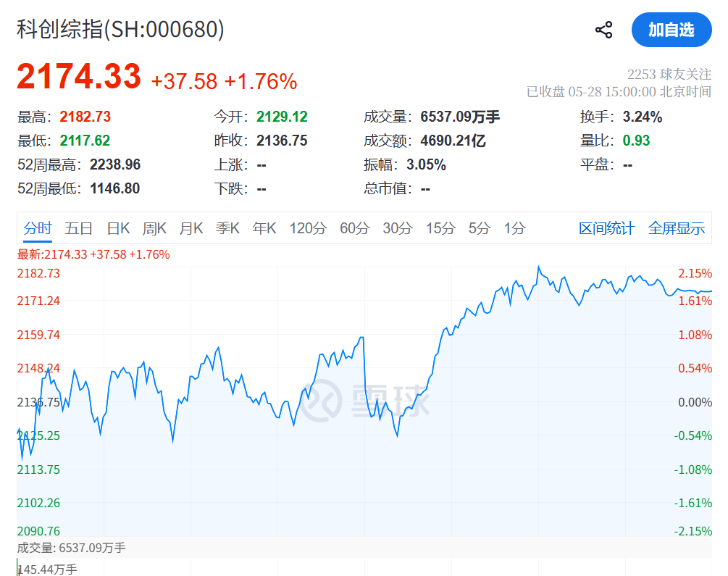Click the 0.00% right axis label
Viewport: 728px width, 576px height.
point(695,402)
